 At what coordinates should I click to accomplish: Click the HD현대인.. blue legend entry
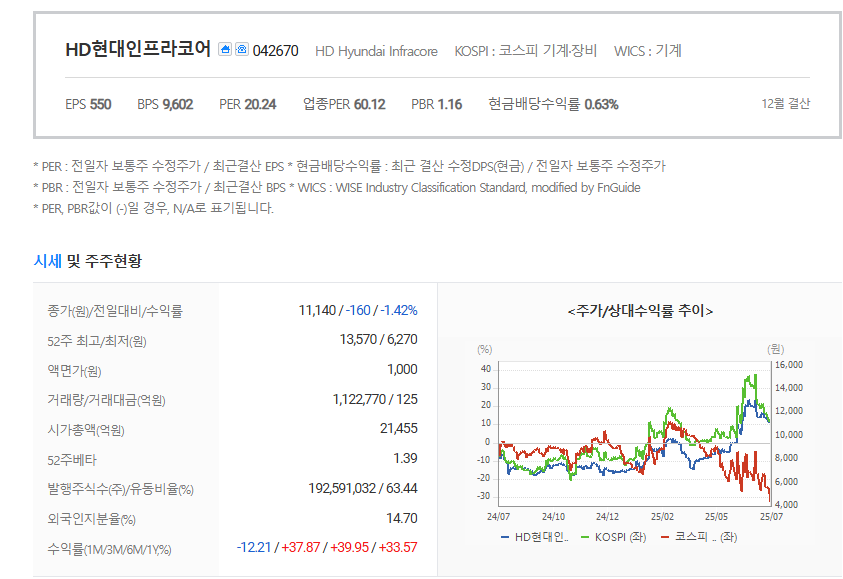point(534,537)
